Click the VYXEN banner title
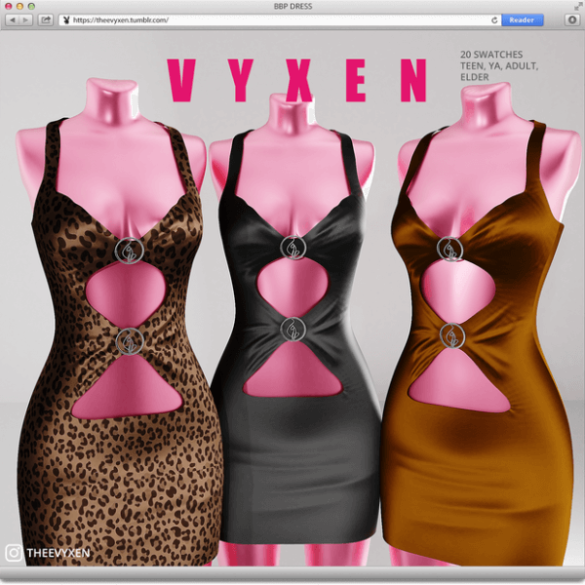585x585 pixels. 297,80
